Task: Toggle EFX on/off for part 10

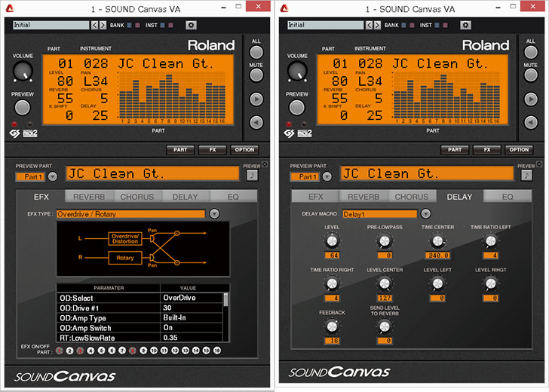Action: click(154, 351)
